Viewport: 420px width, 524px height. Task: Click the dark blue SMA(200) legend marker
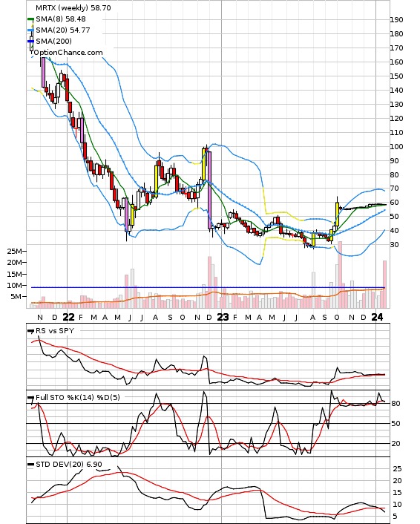click(x=30, y=41)
